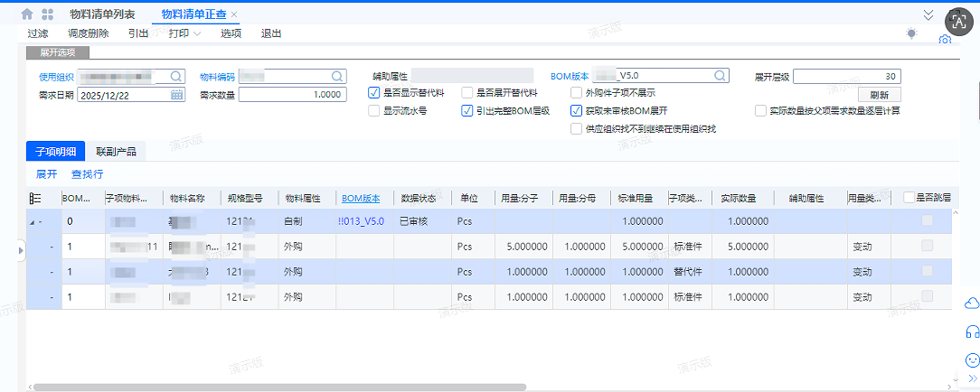The height and width of the screenshot is (392, 980).
Task: Click the search icon in 物料编码 field
Action: pos(337,76)
